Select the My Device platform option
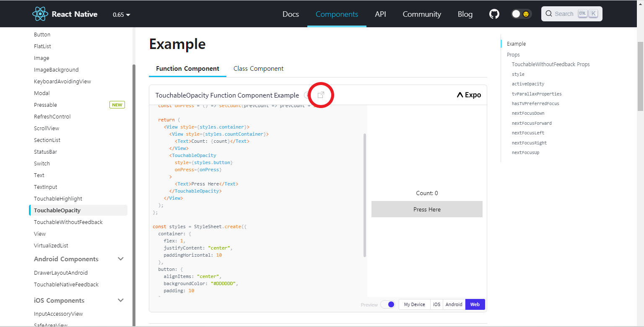The image size is (644, 327). pyautogui.click(x=414, y=304)
